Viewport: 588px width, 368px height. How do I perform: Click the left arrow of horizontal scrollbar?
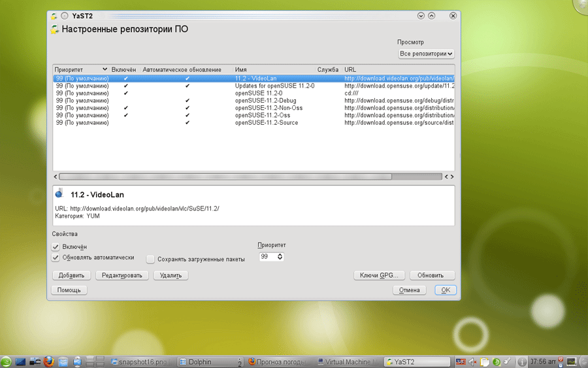point(56,176)
